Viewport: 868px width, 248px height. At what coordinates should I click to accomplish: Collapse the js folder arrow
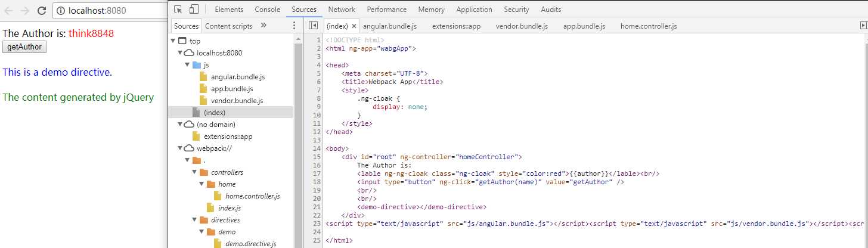coord(188,65)
